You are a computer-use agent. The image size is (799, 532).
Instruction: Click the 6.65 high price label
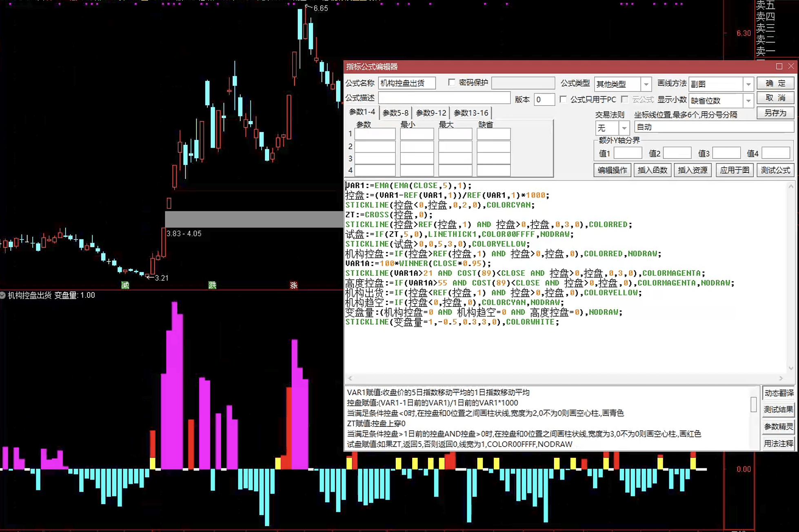click(x=320, y=8)
